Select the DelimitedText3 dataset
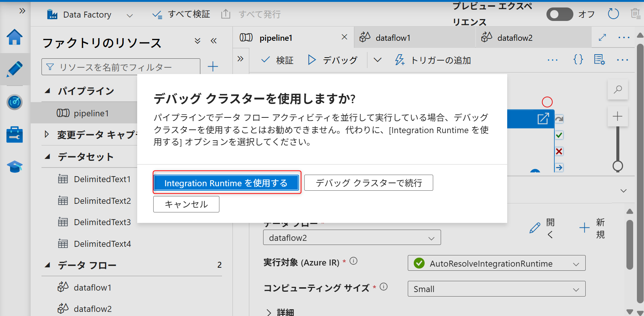The image size is (644, 316). tap(102, 222)
